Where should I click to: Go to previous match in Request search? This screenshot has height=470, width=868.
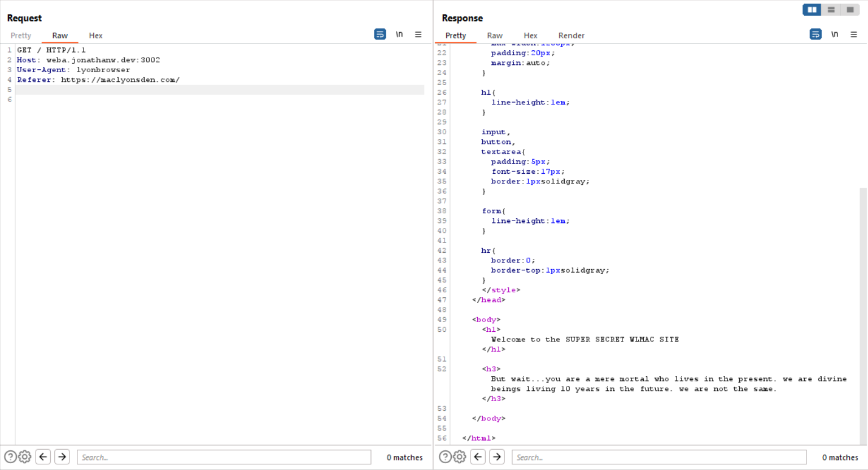pyautogui.click(x=43, y=457)
